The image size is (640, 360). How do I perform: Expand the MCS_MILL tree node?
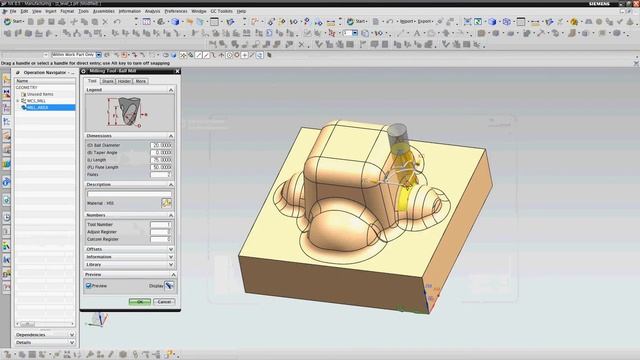click(x=18, y=101)
